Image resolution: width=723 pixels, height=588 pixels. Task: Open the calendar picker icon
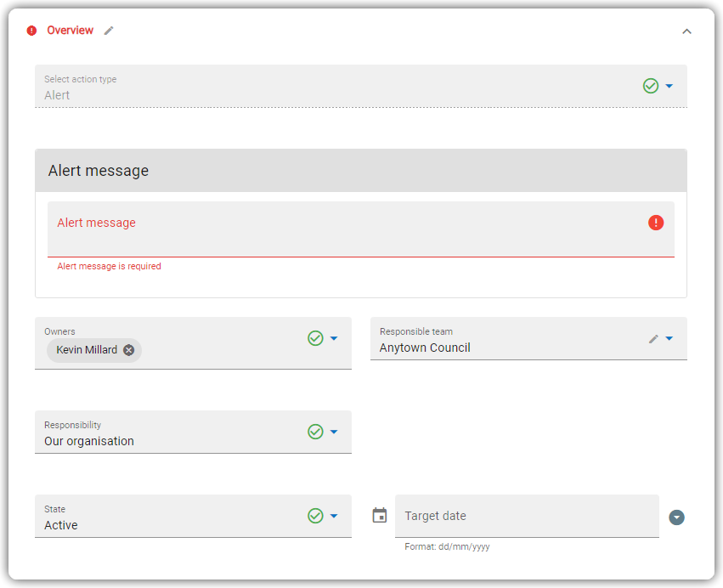(380, 516)
